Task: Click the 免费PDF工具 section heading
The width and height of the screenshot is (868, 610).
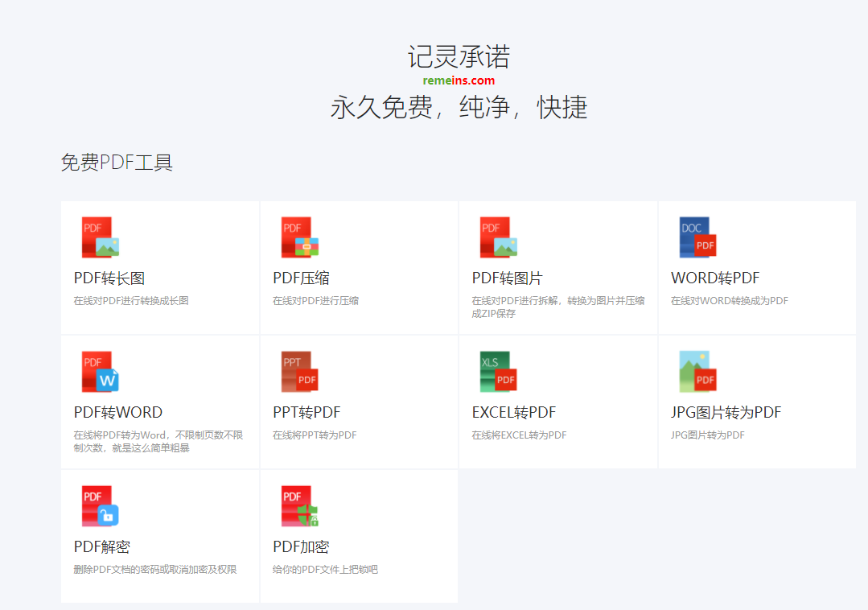Action: click(117, 163)
